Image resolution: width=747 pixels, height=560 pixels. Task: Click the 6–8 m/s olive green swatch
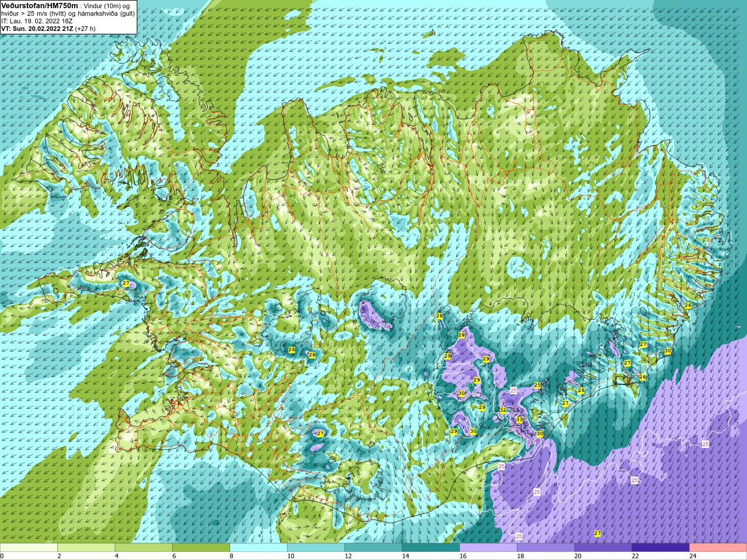click(x=201, y=548)
